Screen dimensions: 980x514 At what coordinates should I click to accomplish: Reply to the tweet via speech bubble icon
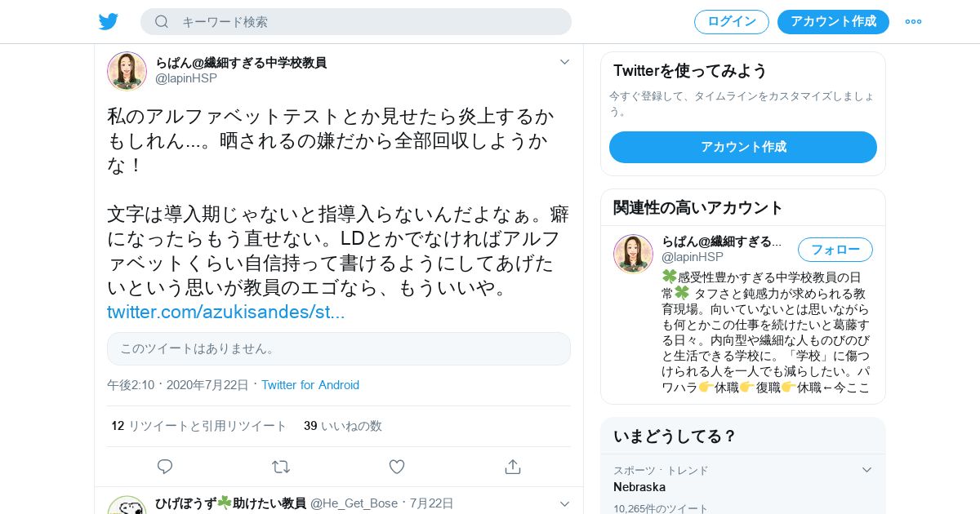(165, 467)
